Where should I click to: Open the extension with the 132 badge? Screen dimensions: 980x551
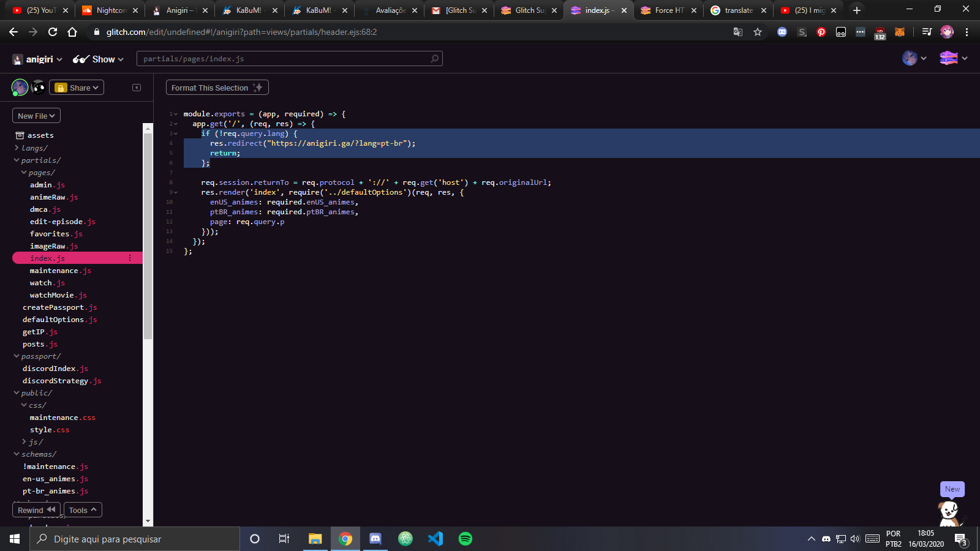[x=880, y=33]
